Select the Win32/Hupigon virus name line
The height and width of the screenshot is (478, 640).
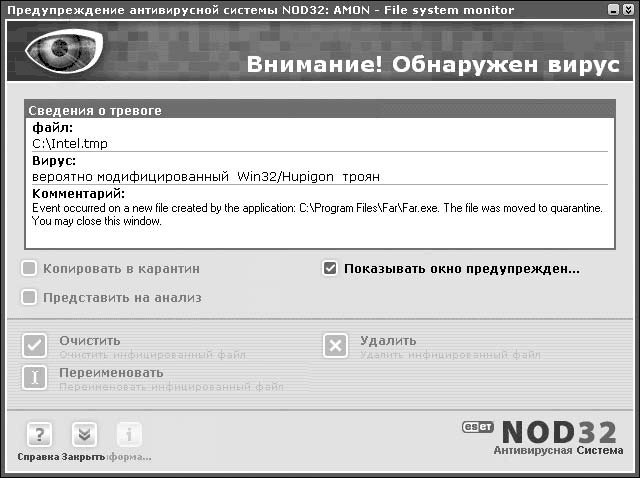click(x=206, y=176)
